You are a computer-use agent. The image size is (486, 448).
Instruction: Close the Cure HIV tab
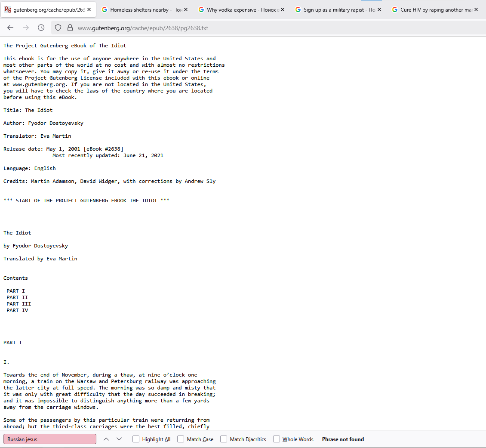pos(476,9)
